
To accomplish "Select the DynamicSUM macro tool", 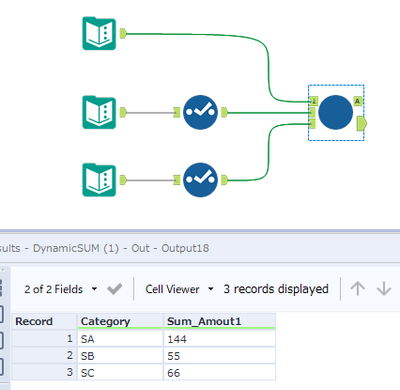I will [x=336, y=112].
